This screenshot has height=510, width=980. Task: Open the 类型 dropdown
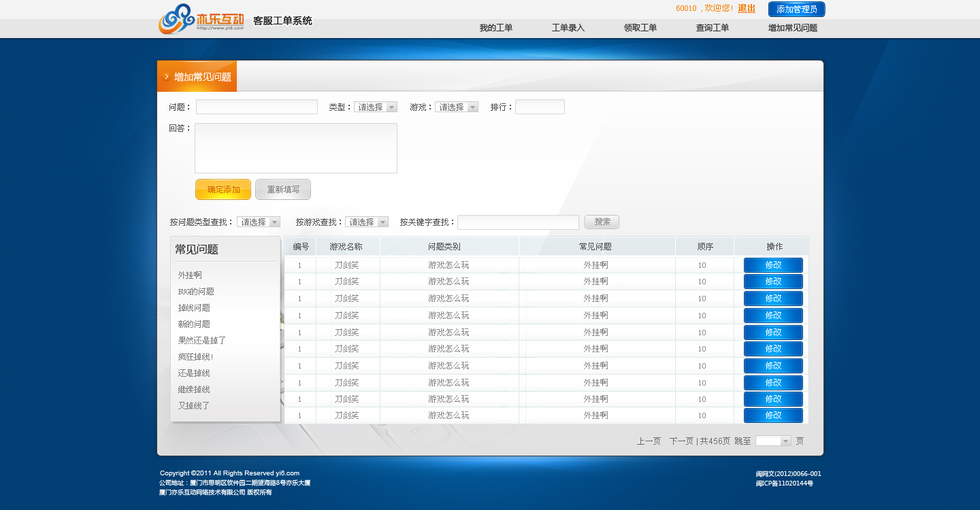pyautogui.click(x=376, y=107)
